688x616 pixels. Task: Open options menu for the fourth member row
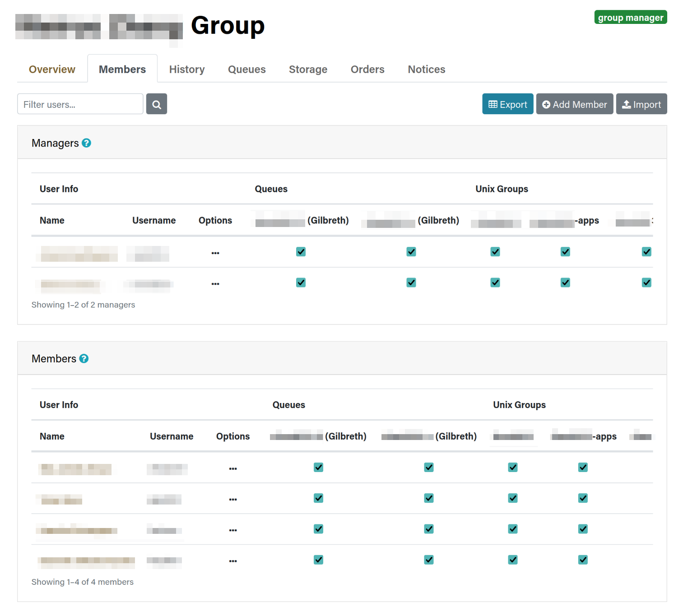[x=233, y=560]
